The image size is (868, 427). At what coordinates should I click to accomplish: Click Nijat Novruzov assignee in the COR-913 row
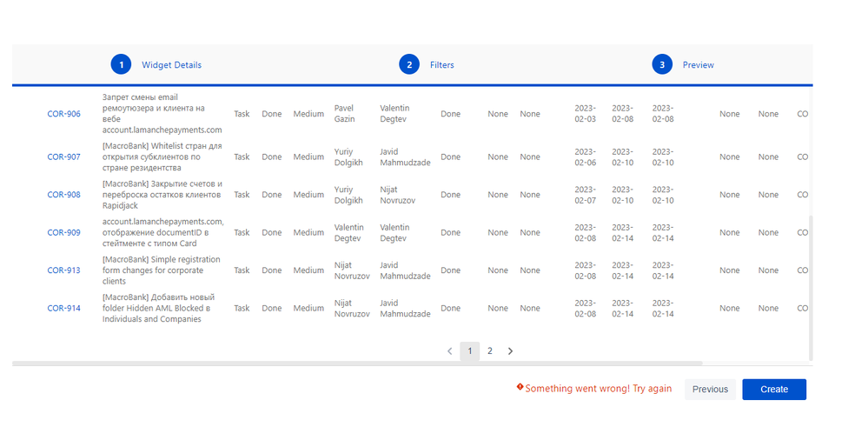[352, 270]
